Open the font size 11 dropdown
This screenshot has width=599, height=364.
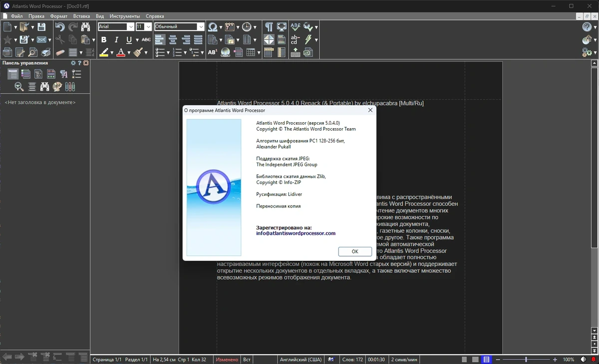click(x=148, y=27)
